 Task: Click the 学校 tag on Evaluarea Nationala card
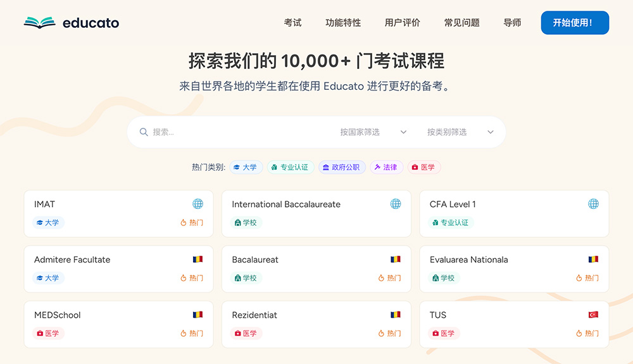click(444, 278)
